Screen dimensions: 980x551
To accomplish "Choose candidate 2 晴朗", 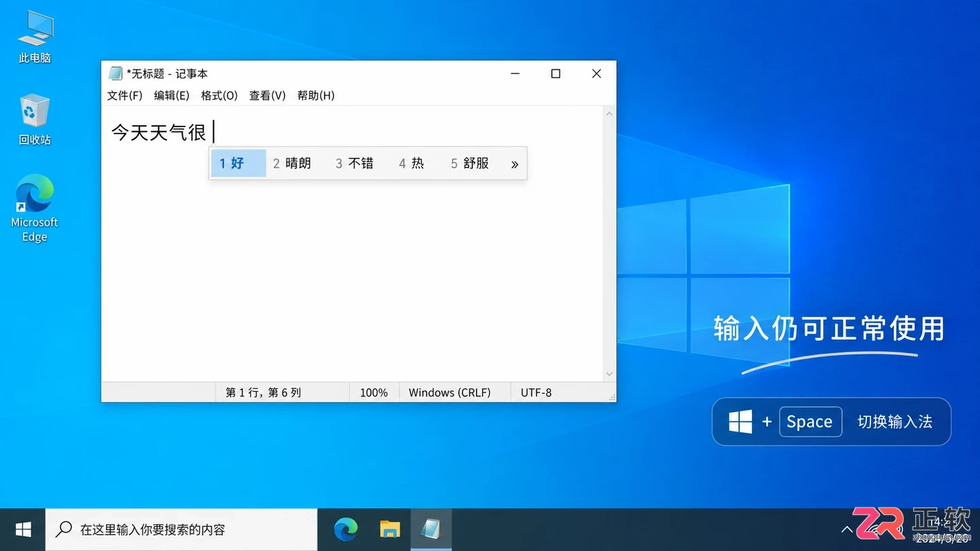I will tap(292, 163).
